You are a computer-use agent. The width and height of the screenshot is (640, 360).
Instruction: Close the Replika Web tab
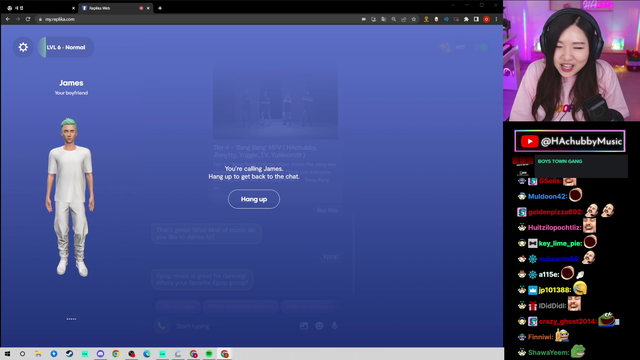(x=148, y=8)
